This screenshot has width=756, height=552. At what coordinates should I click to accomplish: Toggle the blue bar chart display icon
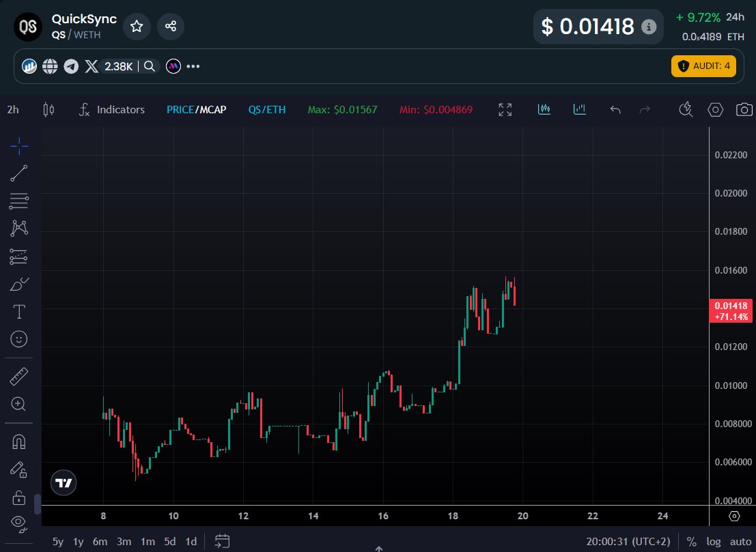[580, 109]
